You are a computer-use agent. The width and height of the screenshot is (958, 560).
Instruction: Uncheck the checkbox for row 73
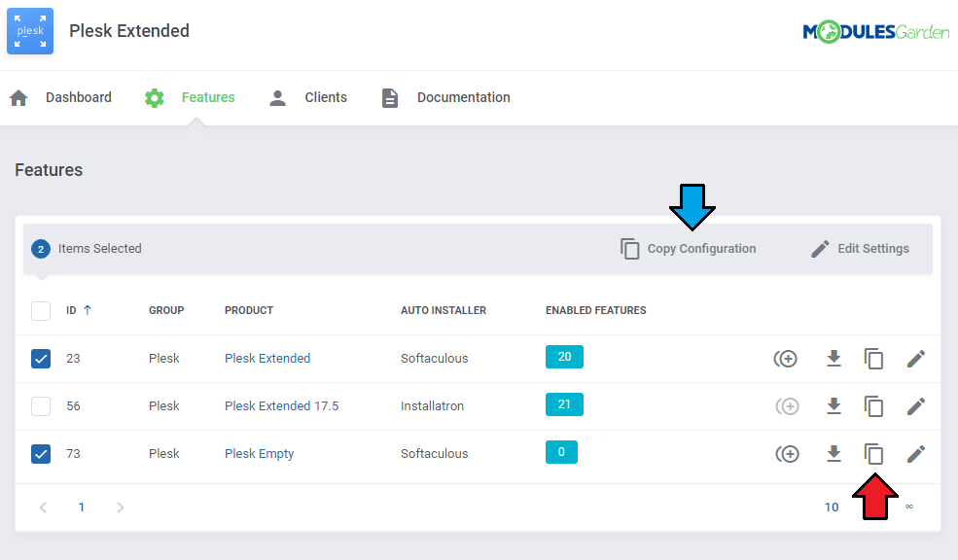41,454
